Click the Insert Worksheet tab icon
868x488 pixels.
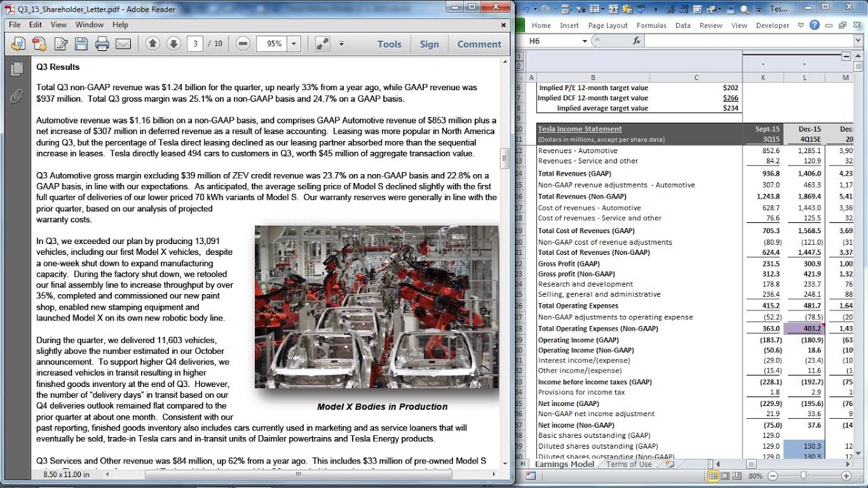tap(670, 464)
